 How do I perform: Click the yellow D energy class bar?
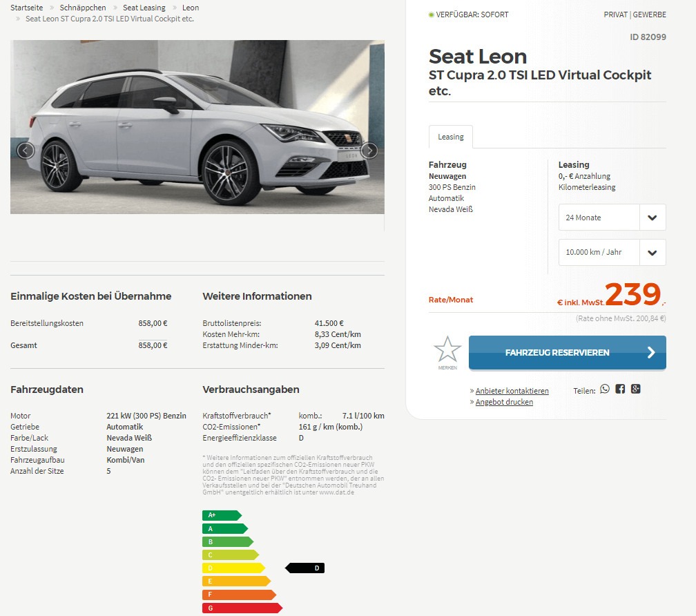click(x=234, y=568)
